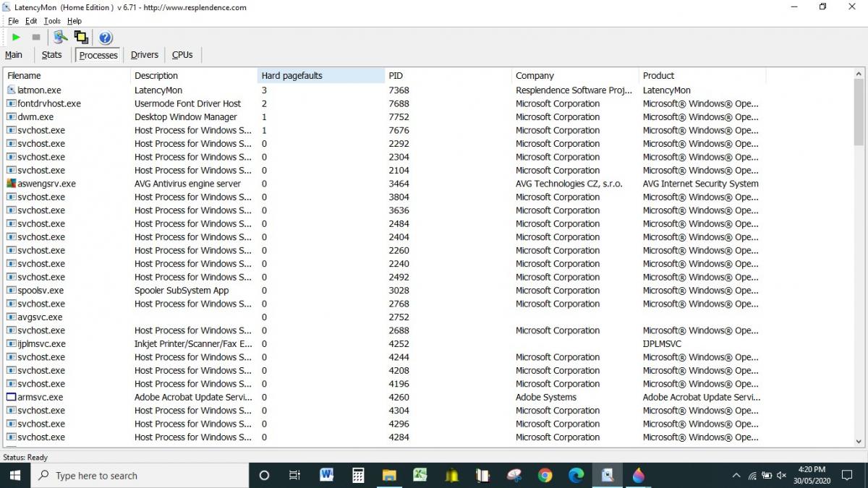Viewport: 868px width, 488px height.
Task: Click PID value 3464
Action: (399, 184)
